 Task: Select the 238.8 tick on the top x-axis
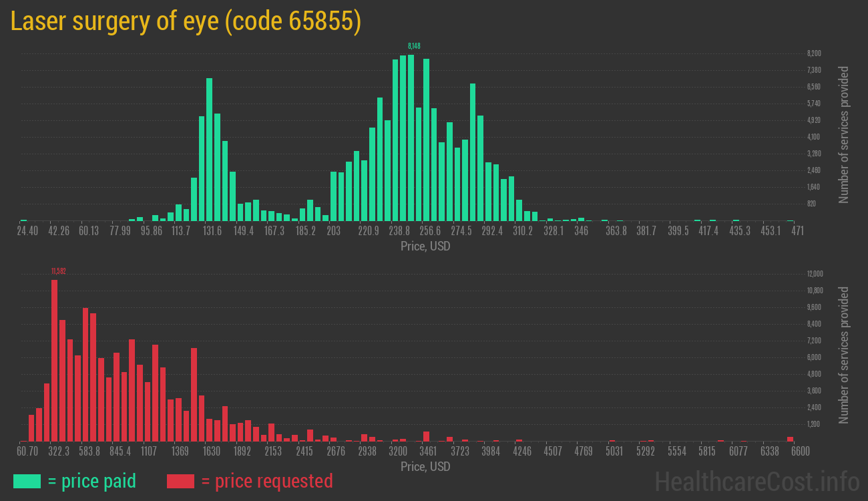click(399, 231)
